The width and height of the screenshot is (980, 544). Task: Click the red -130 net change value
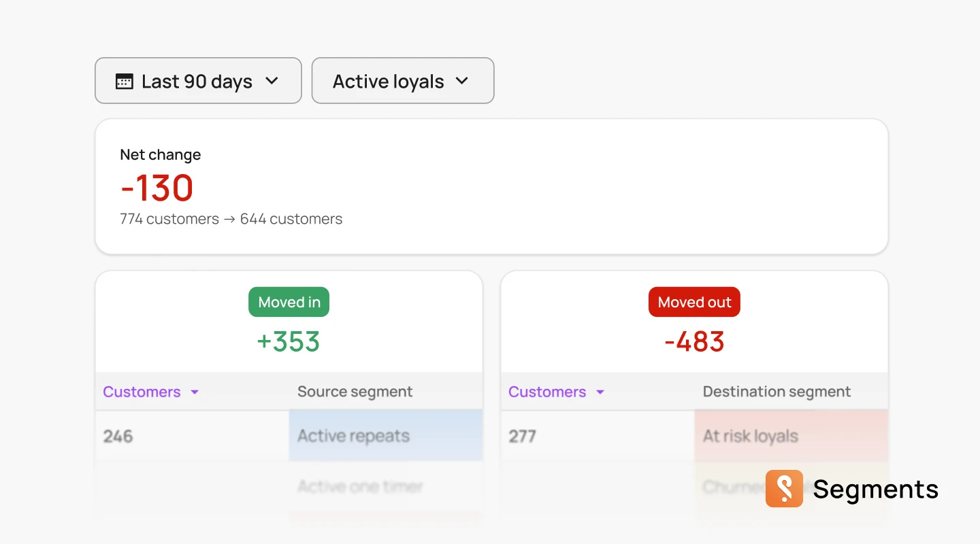click(x=157, y=187)
